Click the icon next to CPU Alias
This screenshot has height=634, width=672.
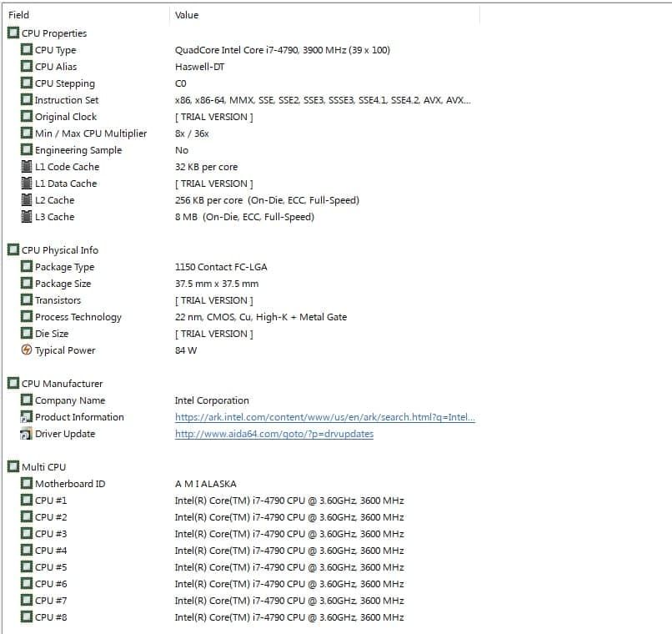[x=27, y=66]
